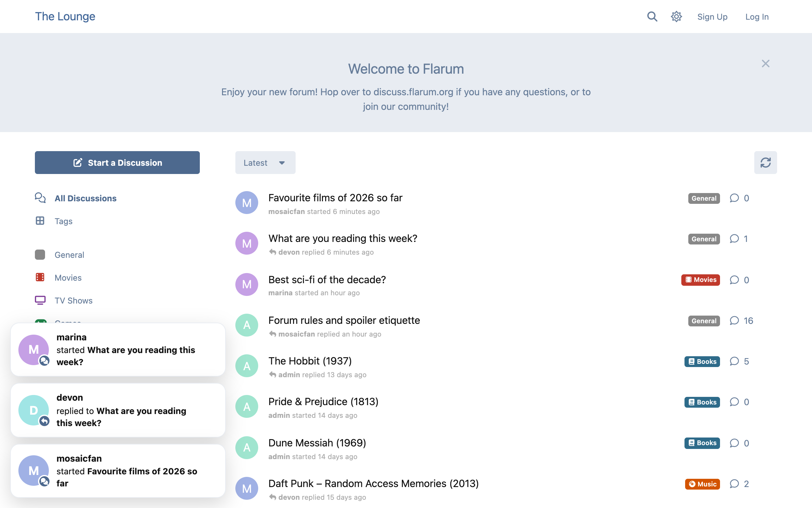The height and width of the screenshot is (508, 812).
Task: Dismiss the Welcome to Flarum banner
Action: point(765,63)
